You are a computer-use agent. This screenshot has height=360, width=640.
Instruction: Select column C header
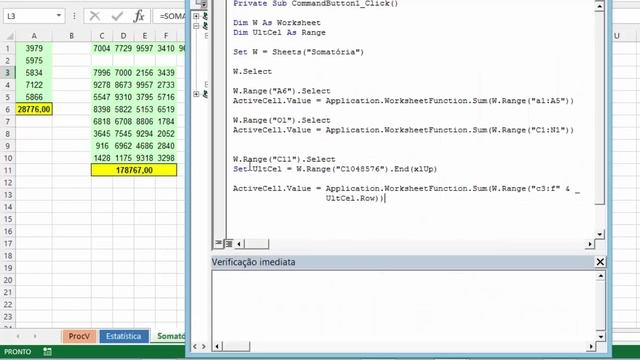coord(102,36)
